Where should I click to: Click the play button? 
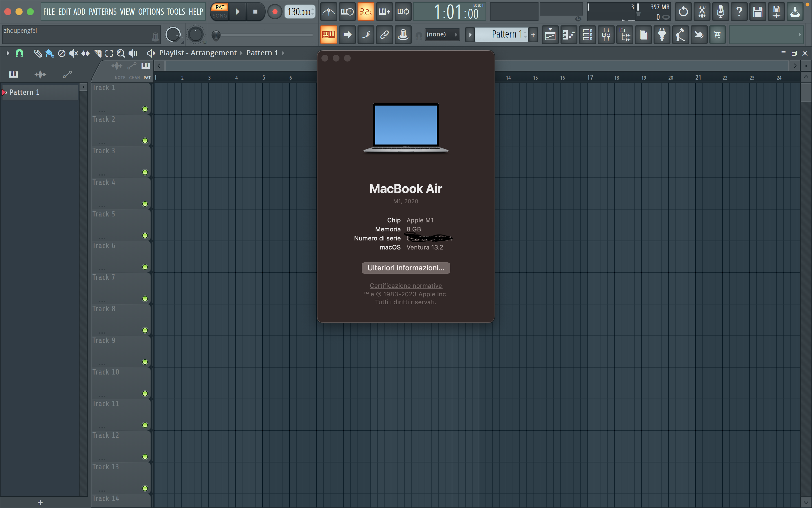pyautogui.click(x=238, y=12)
